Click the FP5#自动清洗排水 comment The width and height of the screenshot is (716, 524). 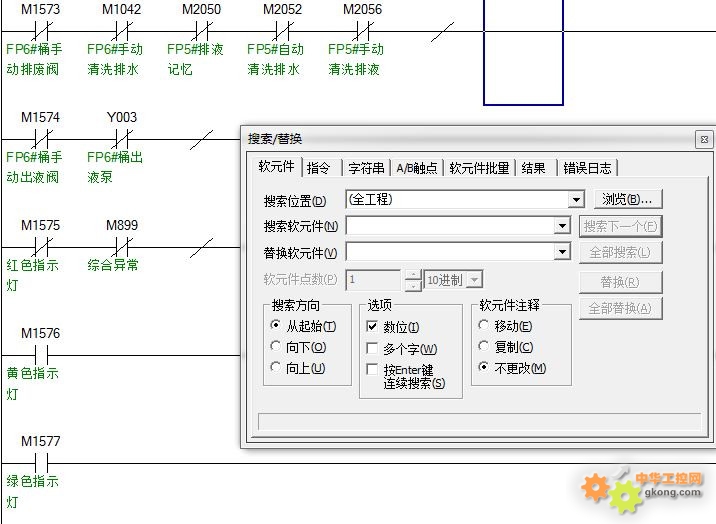[x=275, y=59]
